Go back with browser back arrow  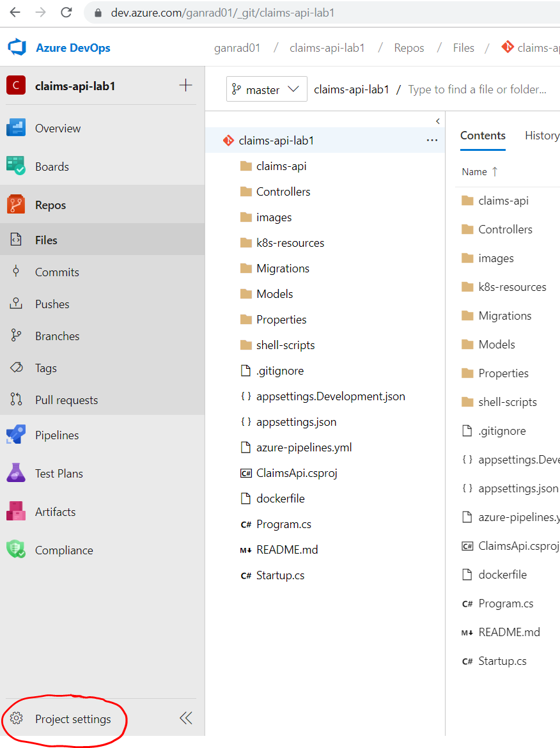[x=15, y=12]
